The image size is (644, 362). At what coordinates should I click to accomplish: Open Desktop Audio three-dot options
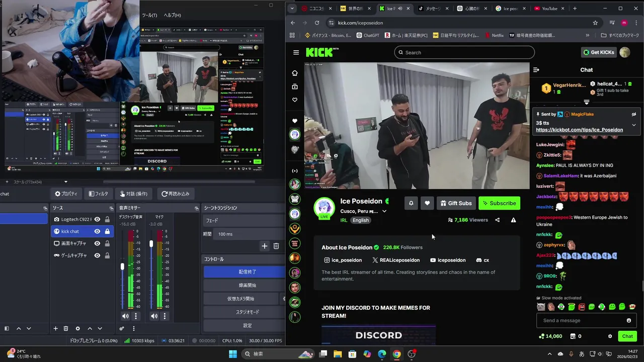pos(136,316)
